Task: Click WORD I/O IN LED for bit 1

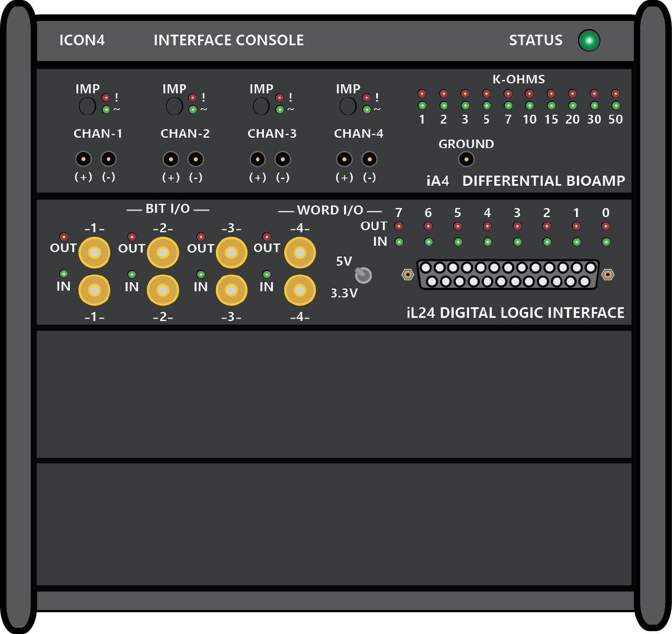Action: click(x=576, y=242)
